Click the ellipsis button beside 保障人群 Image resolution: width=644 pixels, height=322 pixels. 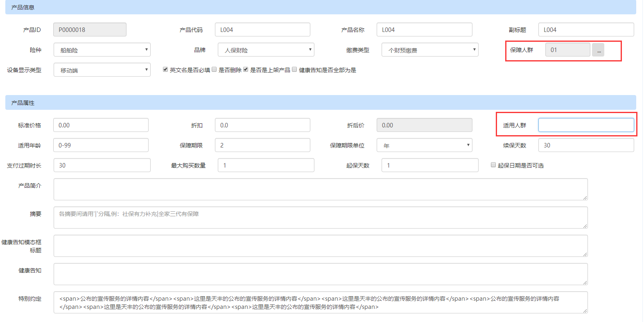[598, 50]
